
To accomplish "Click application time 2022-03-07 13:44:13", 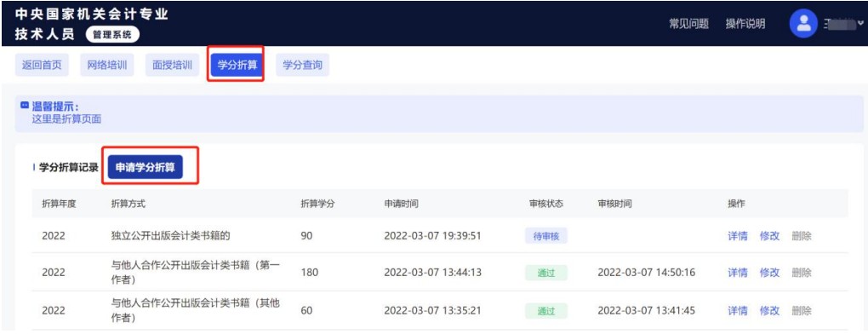I will (x=432, y=273).
